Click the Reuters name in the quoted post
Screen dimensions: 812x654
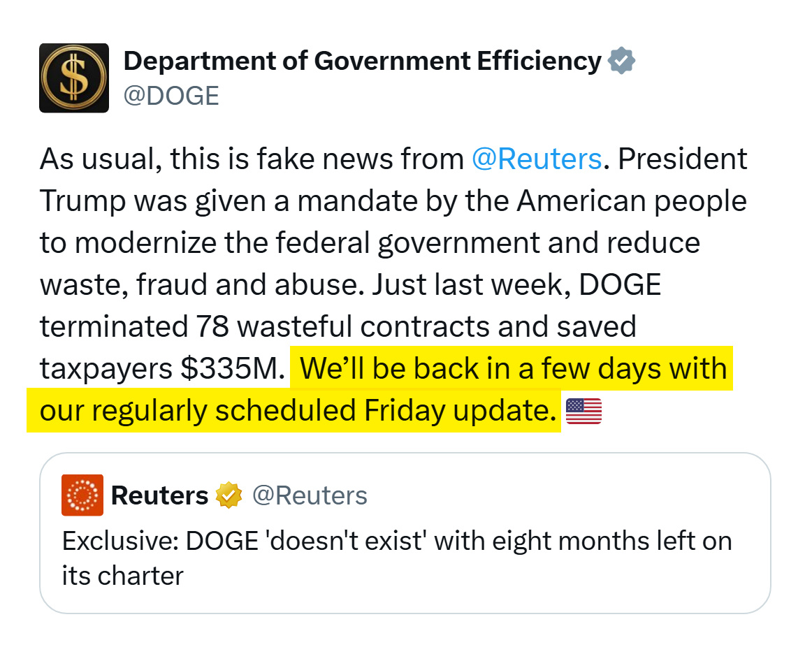(159, 495)
